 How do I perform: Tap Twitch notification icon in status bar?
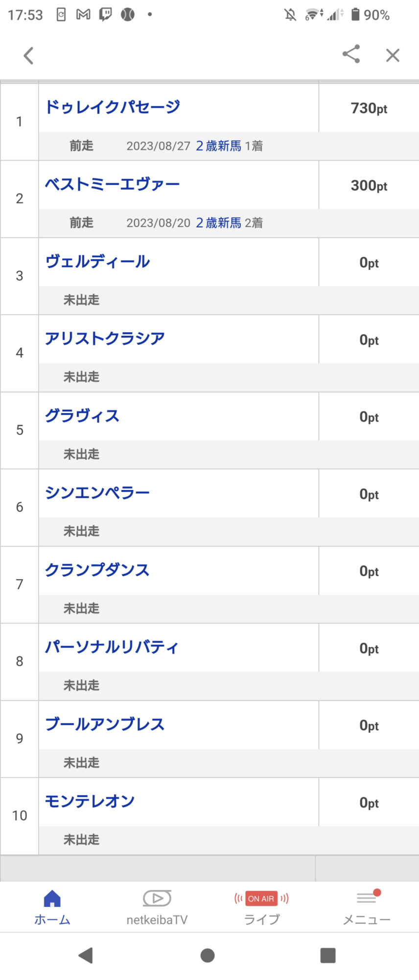pos(105,15)
